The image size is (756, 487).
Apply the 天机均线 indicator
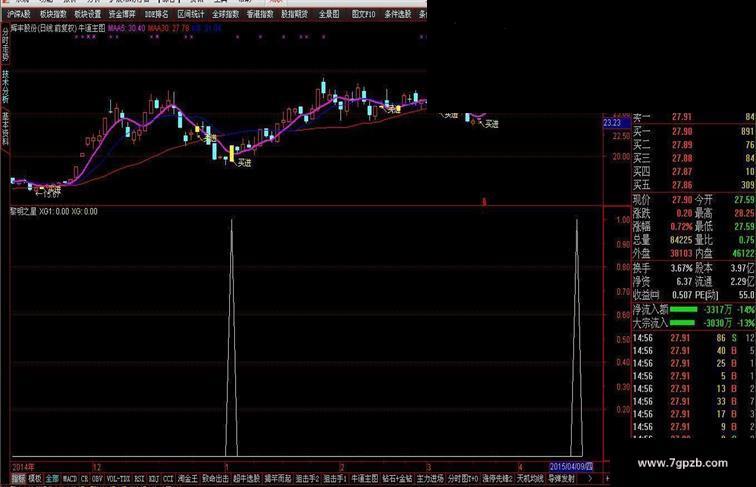pyautogui.click(x=530, y=479)
